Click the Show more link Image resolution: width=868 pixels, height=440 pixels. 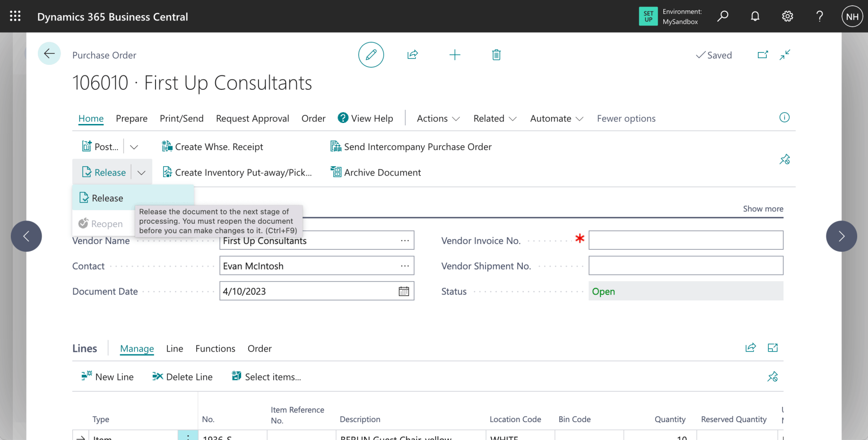click(763, 209)
